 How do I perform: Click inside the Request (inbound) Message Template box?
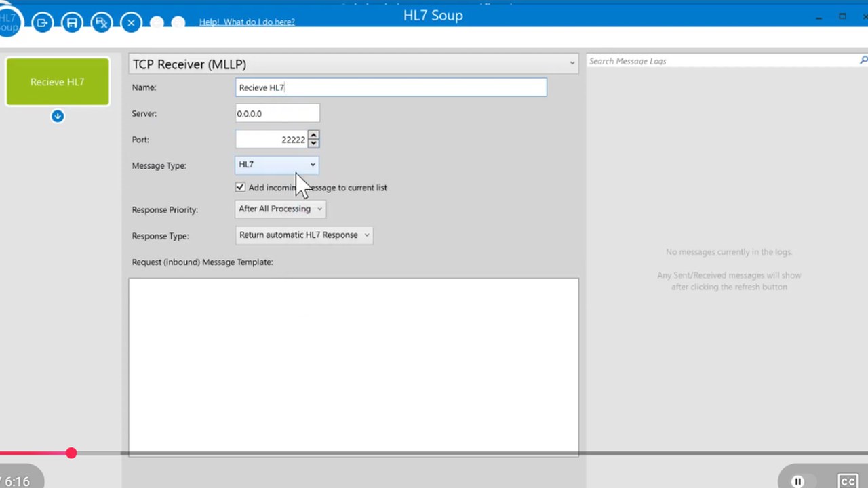point(353,366)
